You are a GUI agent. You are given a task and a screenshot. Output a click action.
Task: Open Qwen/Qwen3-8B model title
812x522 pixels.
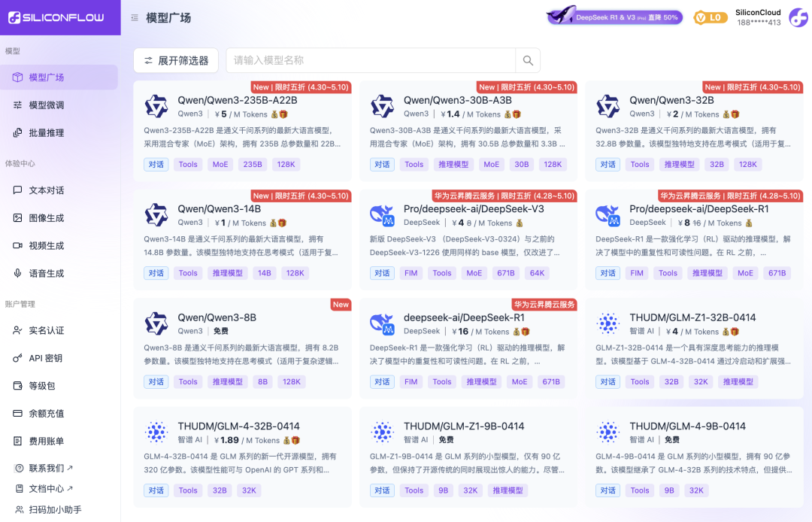(217, 318)
